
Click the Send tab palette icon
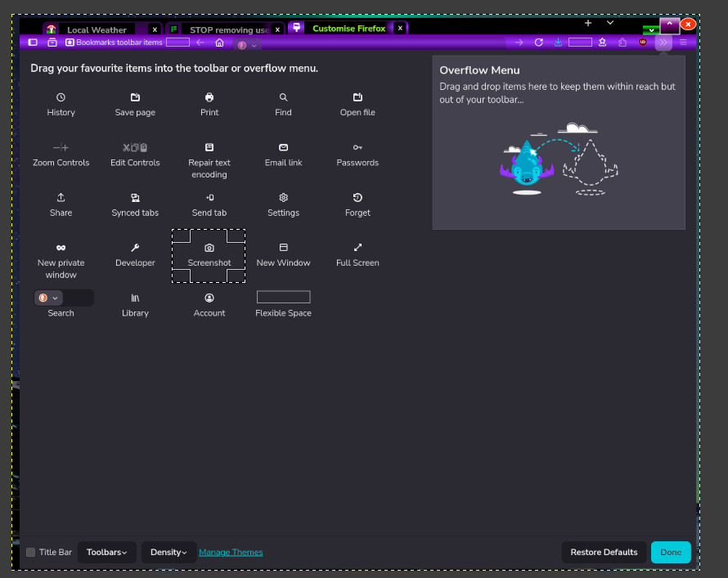(x=209, y=198)
